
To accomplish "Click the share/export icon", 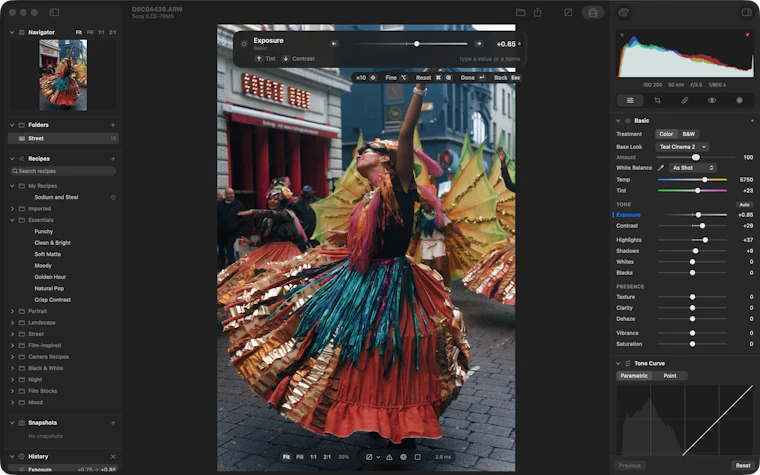I will [x=538, y=13].
